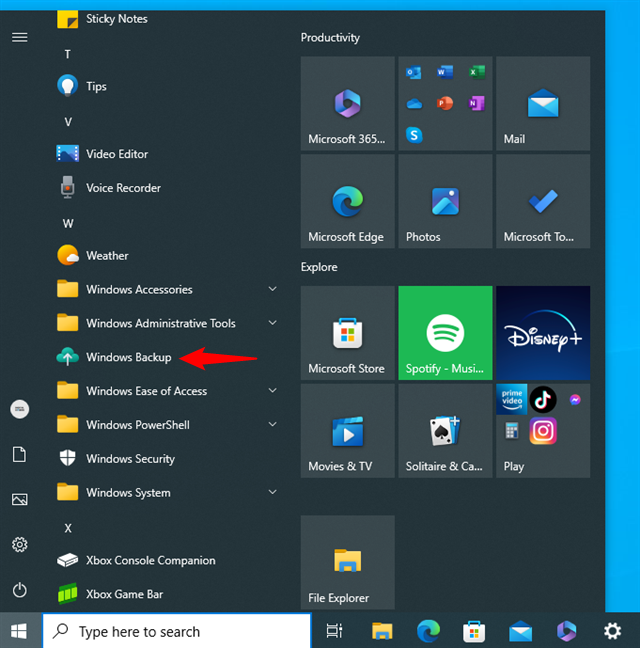Click the Type here to search box
This screenshot has height=648, width=640.
[177, 631]
